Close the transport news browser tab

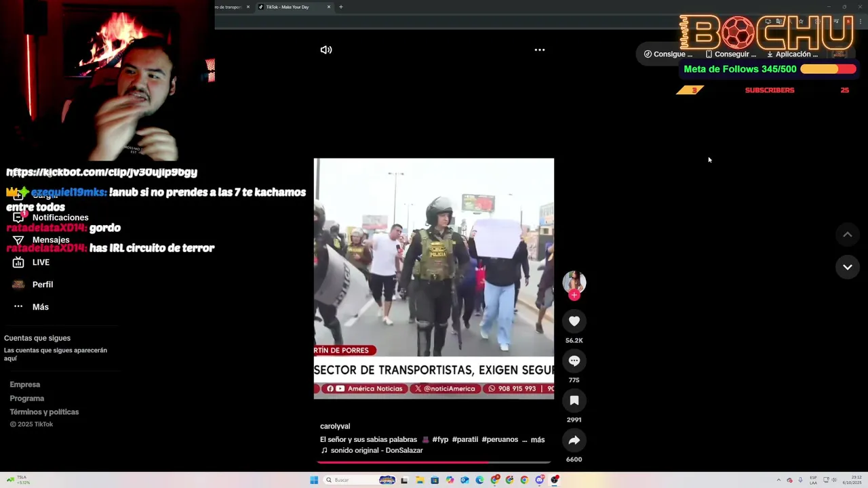248,7
